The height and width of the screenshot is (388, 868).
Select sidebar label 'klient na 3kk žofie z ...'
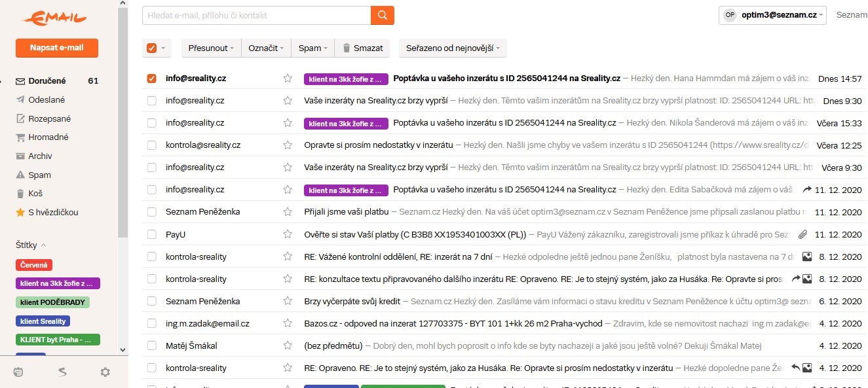tap(58, 283)
